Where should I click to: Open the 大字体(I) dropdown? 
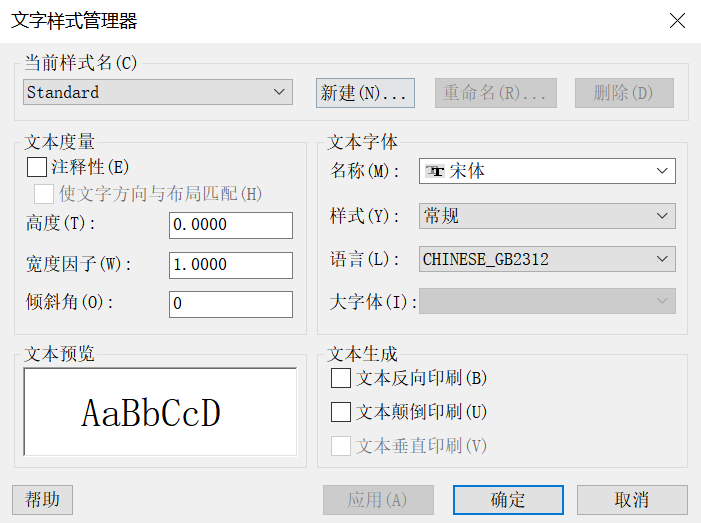(x=547, y=301)
